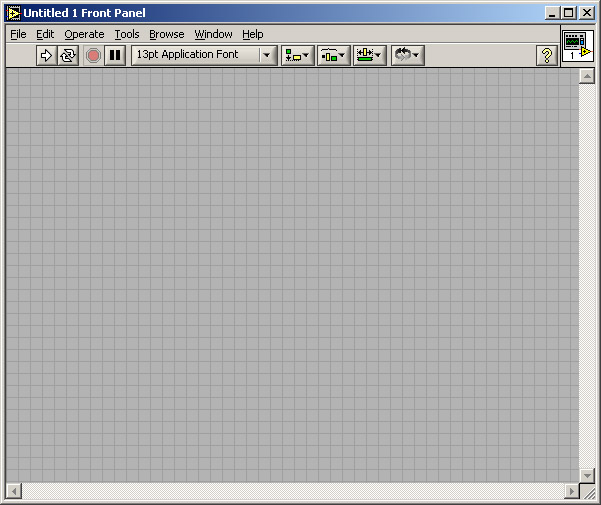Open the File menu
The height and width of the screenshot is (505, 601).
(x=18, y=34)
